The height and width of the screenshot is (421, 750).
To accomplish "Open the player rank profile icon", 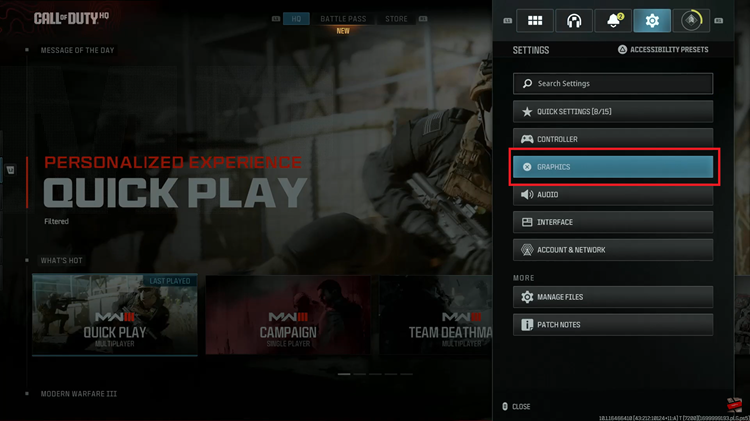I will tap(691, 21).
